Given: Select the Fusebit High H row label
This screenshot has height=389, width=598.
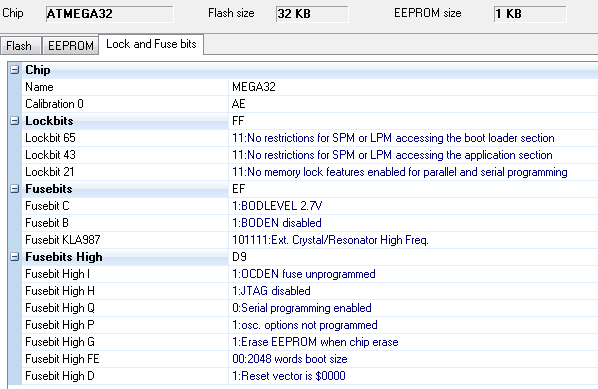Looking at the screenshot, I should (x=60, y=291).
